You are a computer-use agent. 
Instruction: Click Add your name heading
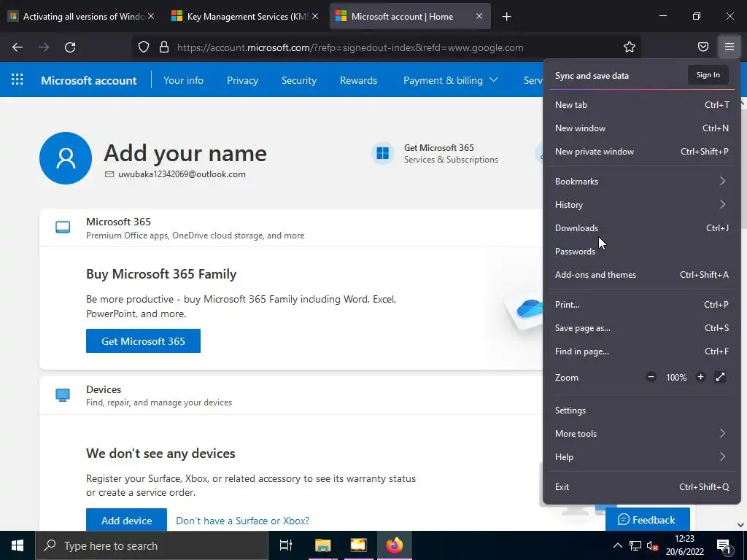(185, 153)
